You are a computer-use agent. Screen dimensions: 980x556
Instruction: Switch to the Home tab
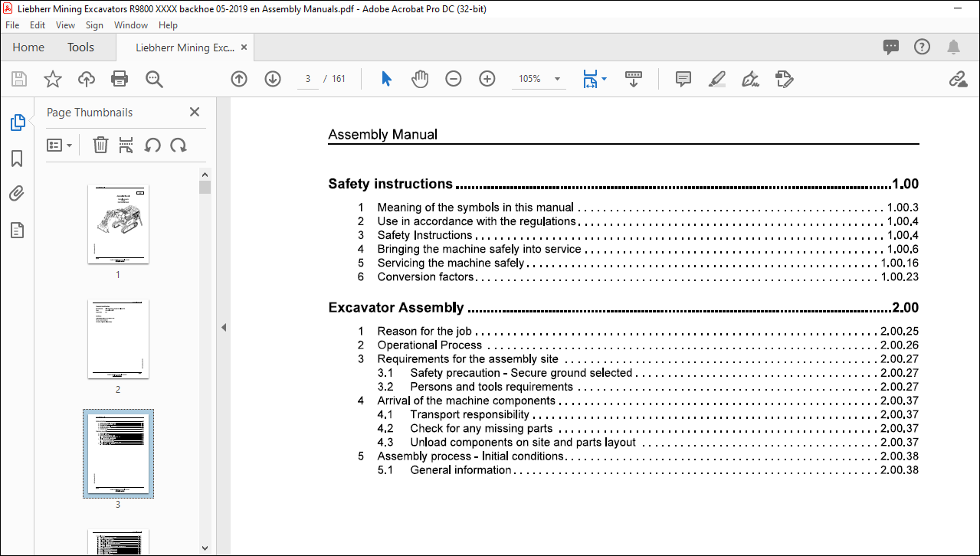coord(28,47)
